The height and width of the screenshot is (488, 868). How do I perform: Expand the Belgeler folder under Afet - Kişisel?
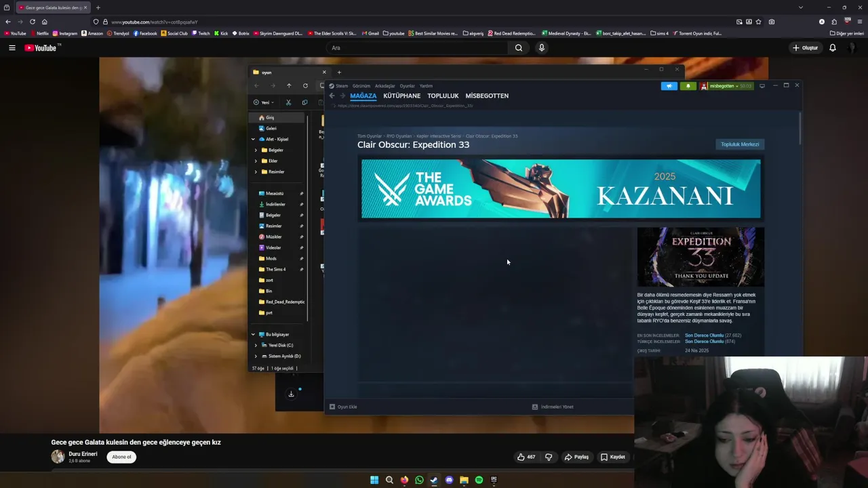(x=256, y=150)
